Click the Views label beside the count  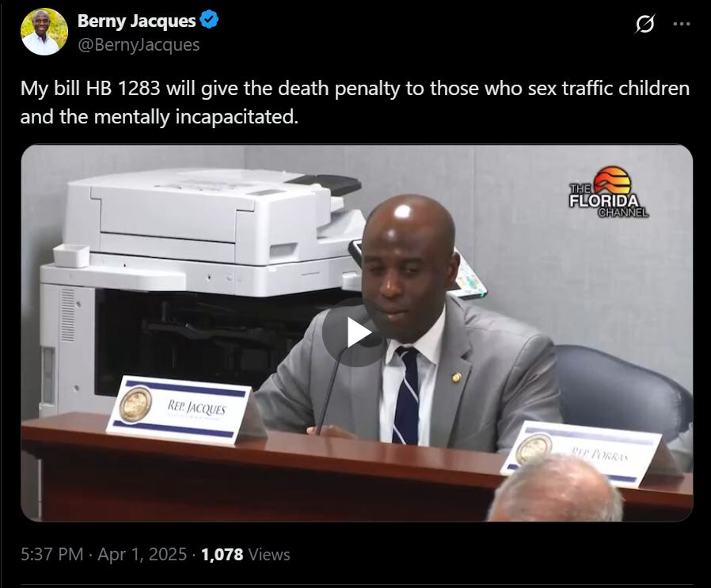269,555
